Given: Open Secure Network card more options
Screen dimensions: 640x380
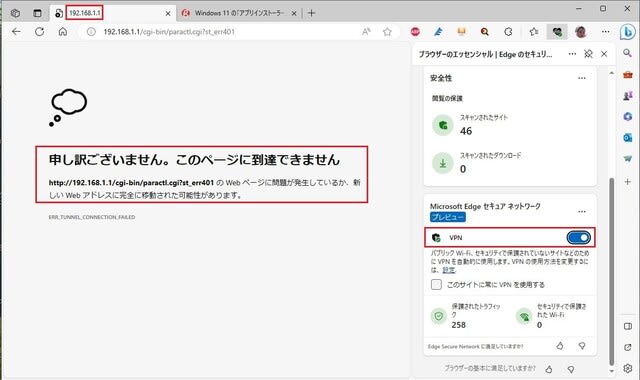Looking at the screenshot, I should tap(582, 211).
